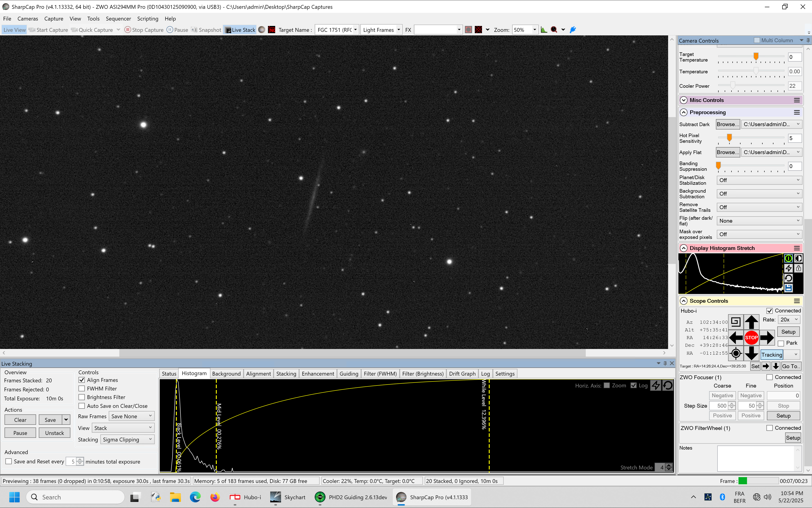Click the Snapshot toolbar button

tap(206, 30)
